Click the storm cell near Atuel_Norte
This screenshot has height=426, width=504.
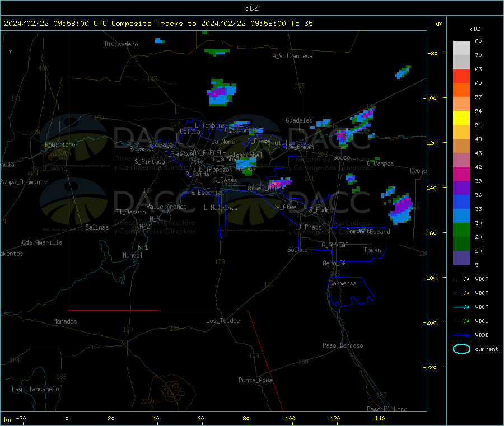[x=279, y=183]
